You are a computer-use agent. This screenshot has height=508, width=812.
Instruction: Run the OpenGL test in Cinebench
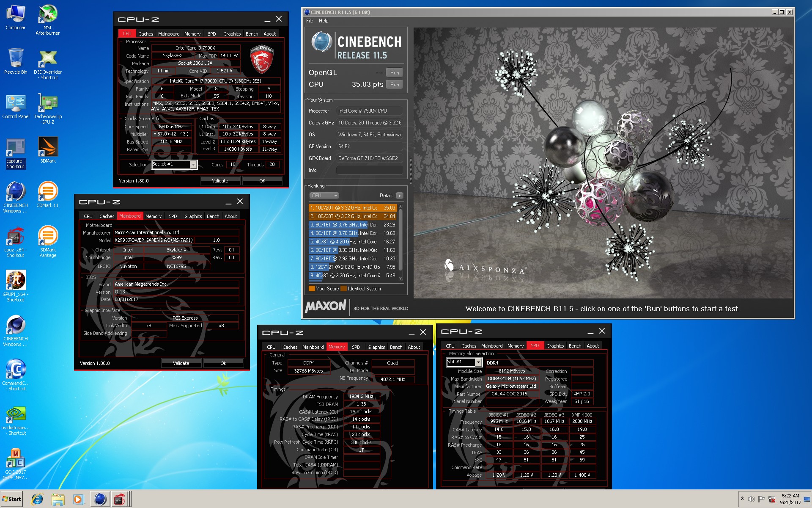tap(395, 73)
